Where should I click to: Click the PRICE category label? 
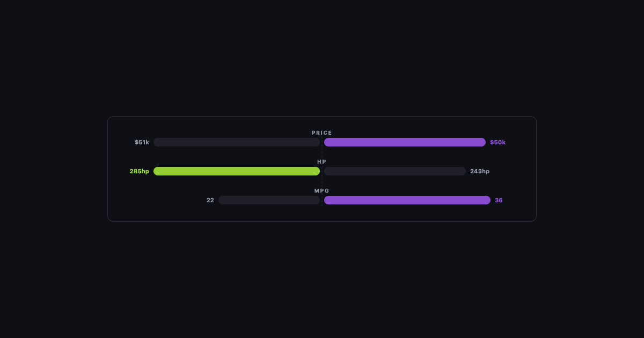coord(322,133)
